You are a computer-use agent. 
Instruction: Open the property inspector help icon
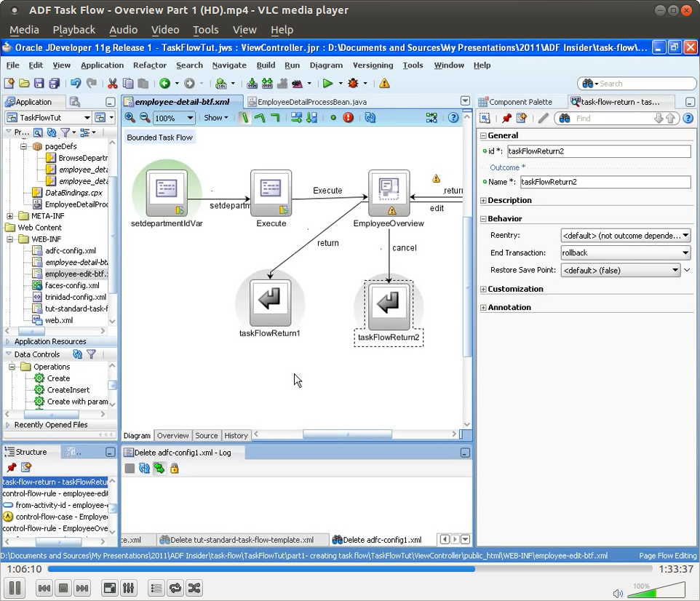(688, 117)
